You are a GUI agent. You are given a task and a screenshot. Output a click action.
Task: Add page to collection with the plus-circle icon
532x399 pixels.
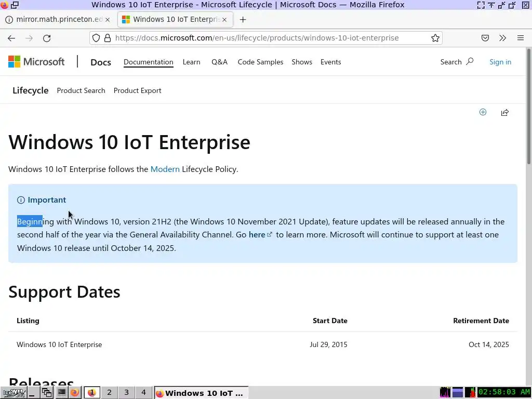coord(483,112)
